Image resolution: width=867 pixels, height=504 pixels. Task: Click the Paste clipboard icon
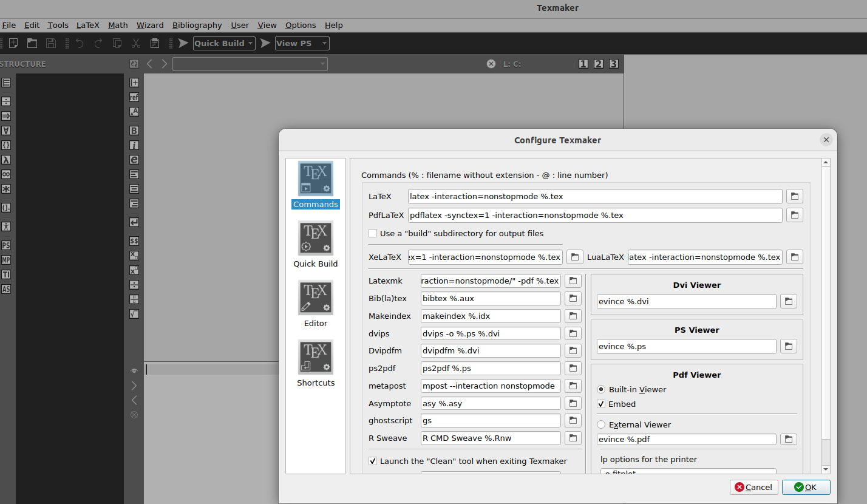pos(155,43)
